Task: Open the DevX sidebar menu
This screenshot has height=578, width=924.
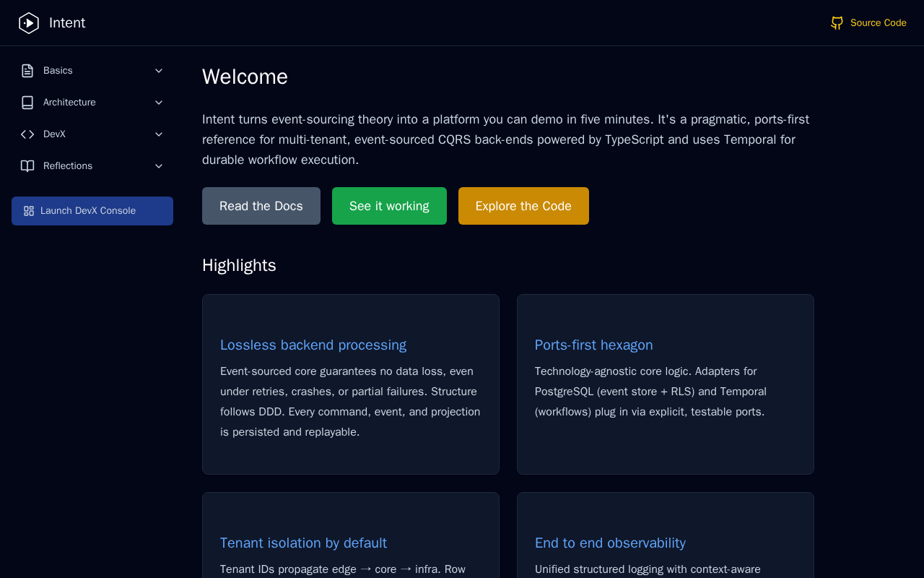Action: click(92, 134)
